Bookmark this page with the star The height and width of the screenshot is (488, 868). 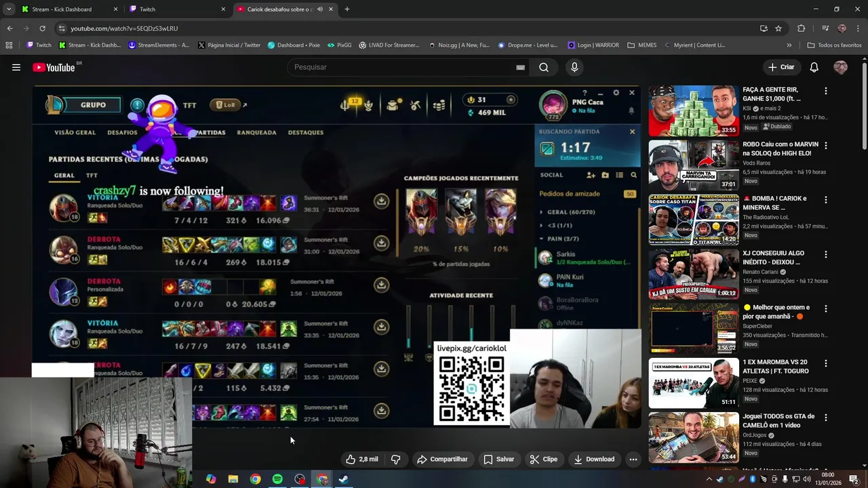(x=778, y=28)
